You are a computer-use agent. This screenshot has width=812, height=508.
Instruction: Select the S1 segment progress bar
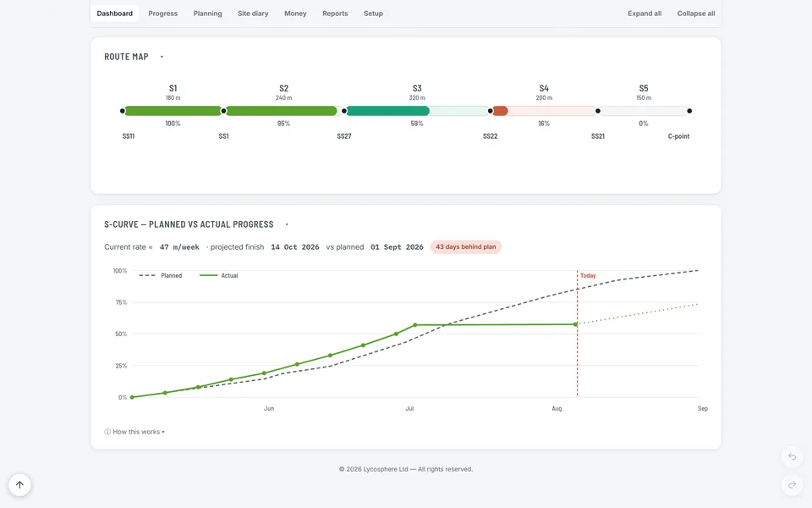pos(173,111)
